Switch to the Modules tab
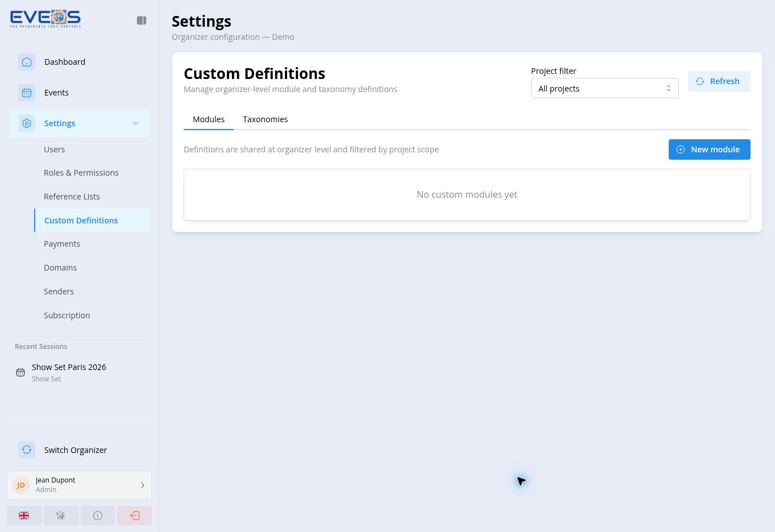Image resolution: width=775 pixels, height=532 pixels. coord(209,119)
